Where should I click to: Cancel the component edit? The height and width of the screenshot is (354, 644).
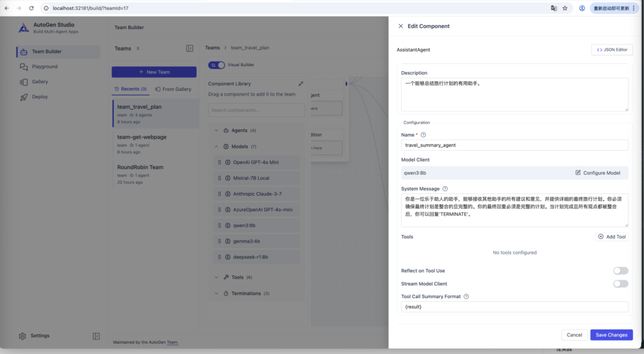(574, 335)
